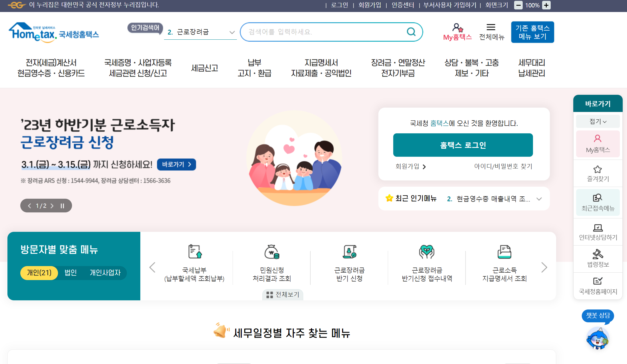Open 세금신고 main menu

pos(204,68)
